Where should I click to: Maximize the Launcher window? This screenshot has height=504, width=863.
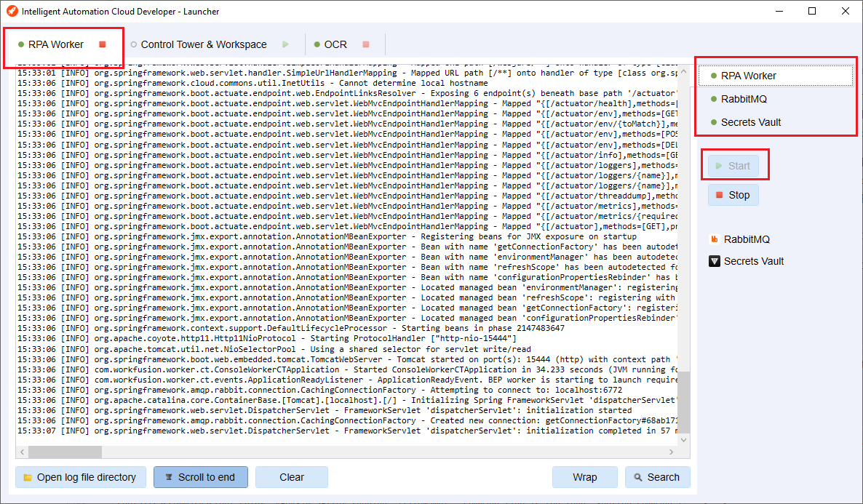click(812, 11)
